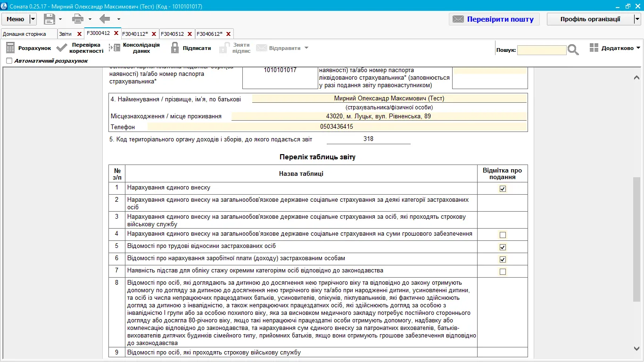Switch to the Звіти tab
Viewport: 644px width, 362px height.
click(x=65, y=34)
